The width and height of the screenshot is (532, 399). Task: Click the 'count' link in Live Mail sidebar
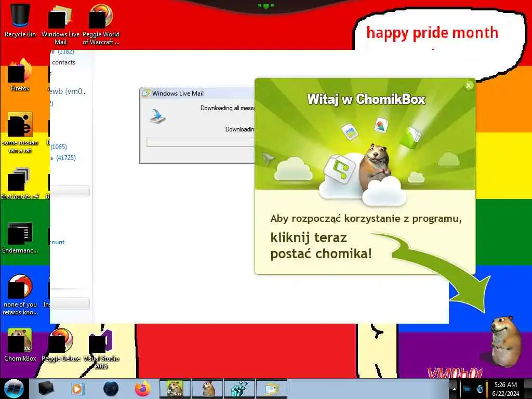57,242
